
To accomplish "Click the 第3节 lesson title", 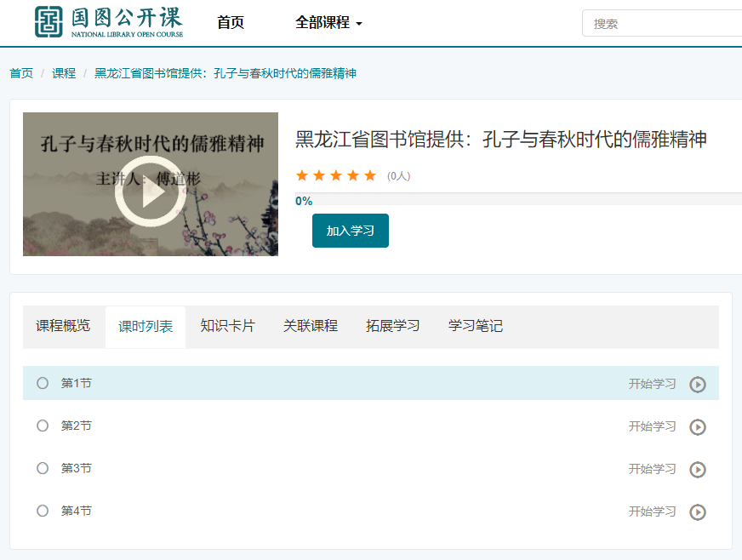I will [x=77, y=468].
